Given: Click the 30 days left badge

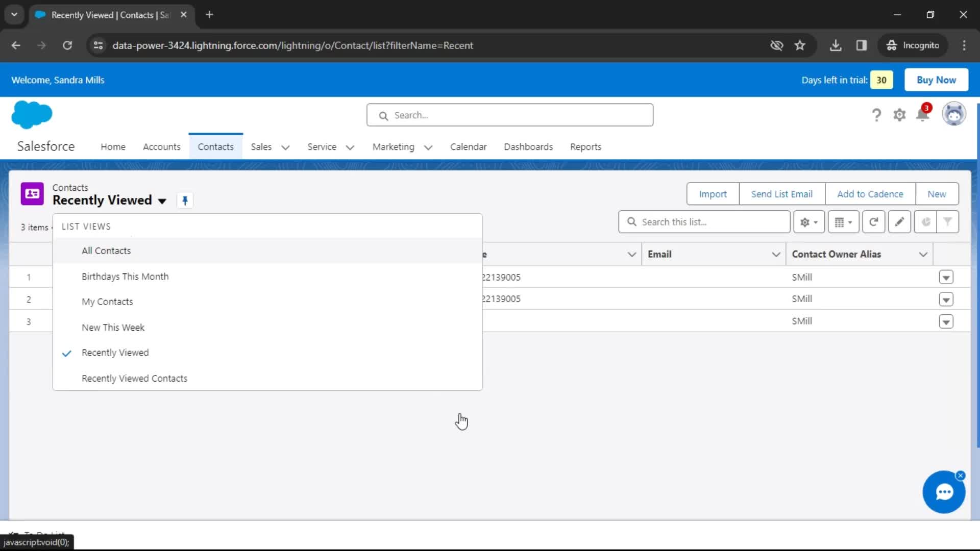Looking at the screenshot, I should (881, 80).
